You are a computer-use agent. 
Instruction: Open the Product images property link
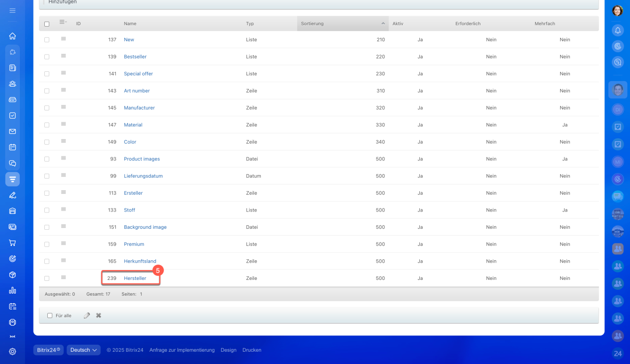coord(142,159)
